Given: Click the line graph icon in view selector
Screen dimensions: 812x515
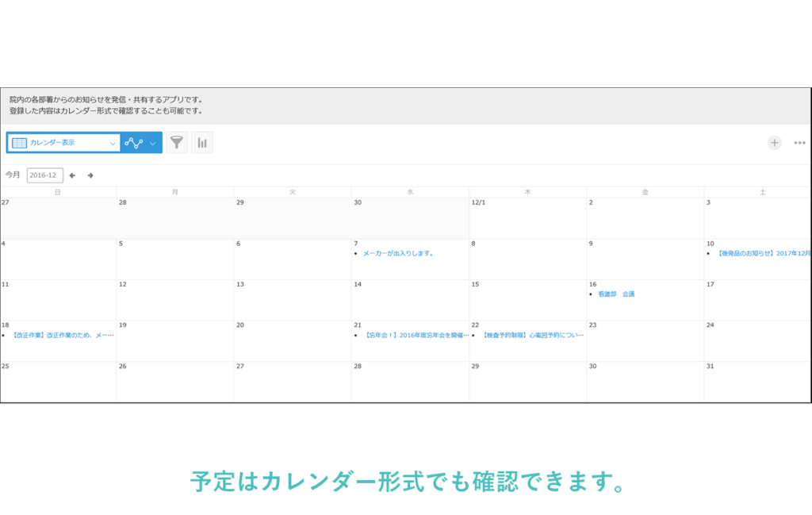Looking at the screenshot, I should point(133,143).
